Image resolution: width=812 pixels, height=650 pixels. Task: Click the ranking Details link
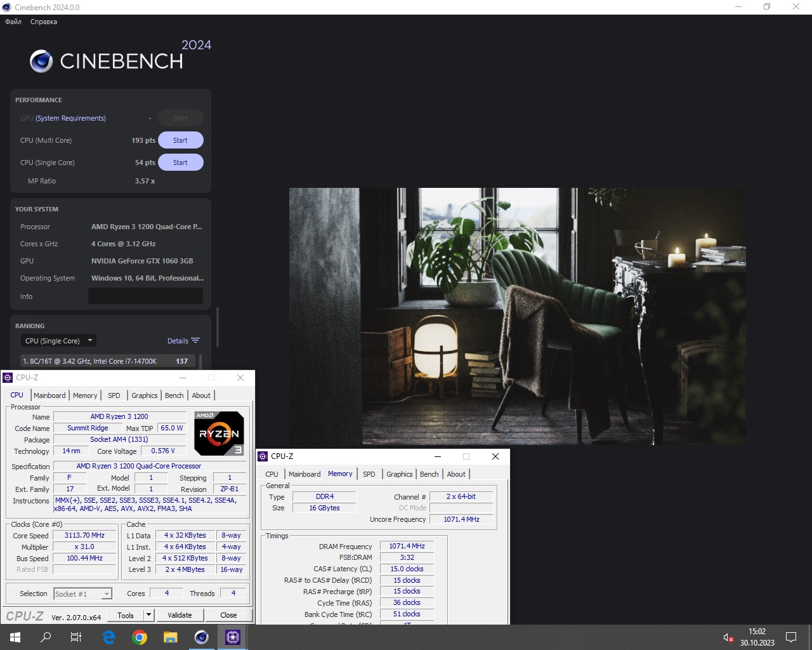(x=178, y=341)
